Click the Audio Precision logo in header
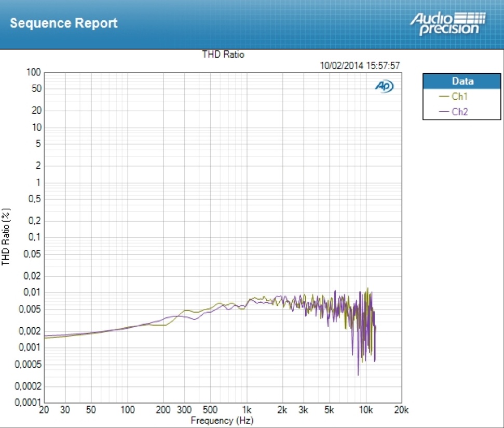Image resolution: width=504 pixels, height=428 pixels. (x=448, y=23)
